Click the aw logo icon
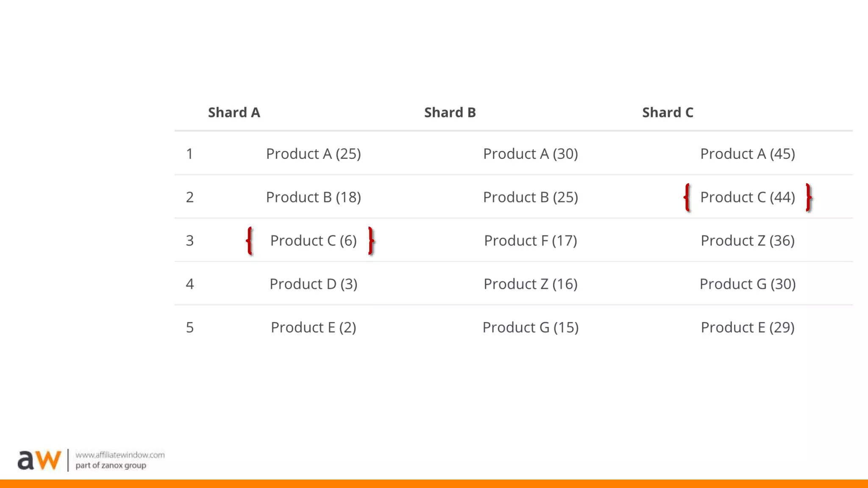The height and width of the screenshot is (488, 868). 39,460
